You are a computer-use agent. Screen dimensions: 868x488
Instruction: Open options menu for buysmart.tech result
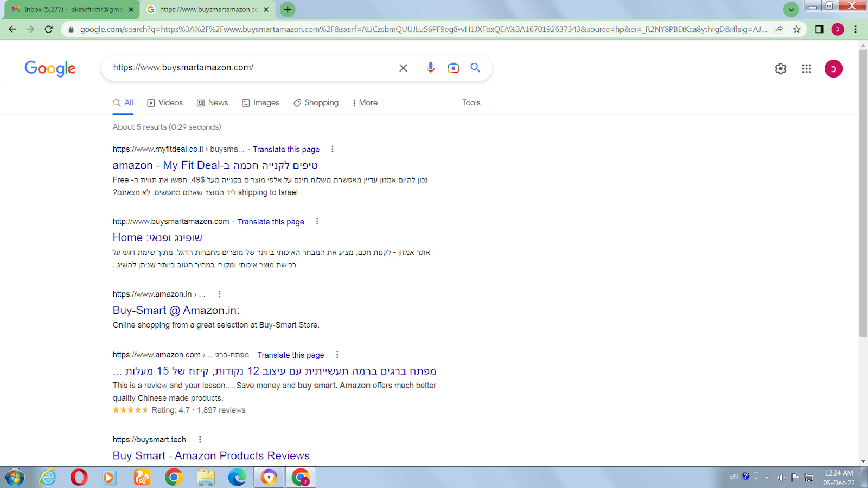coord(200,439)
